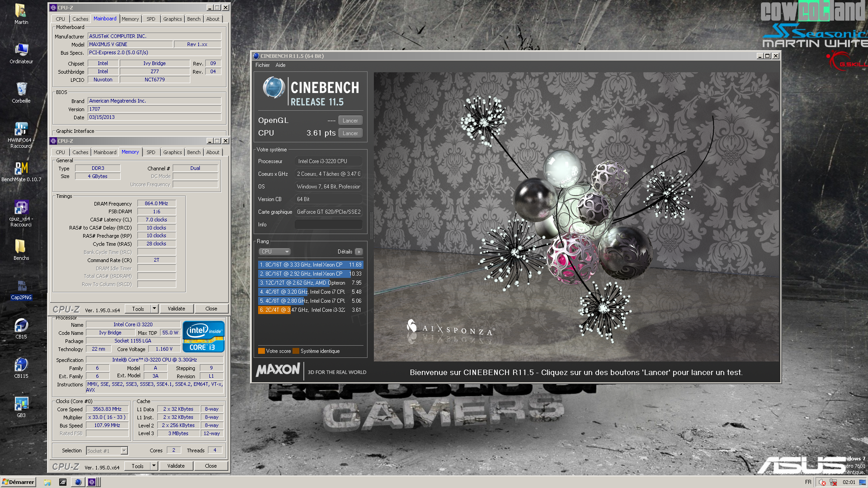Image resolution: width=868 pixels, height=488 pixels.
Task: Launch the GB3 desktop icon
Action: [21, 404]
